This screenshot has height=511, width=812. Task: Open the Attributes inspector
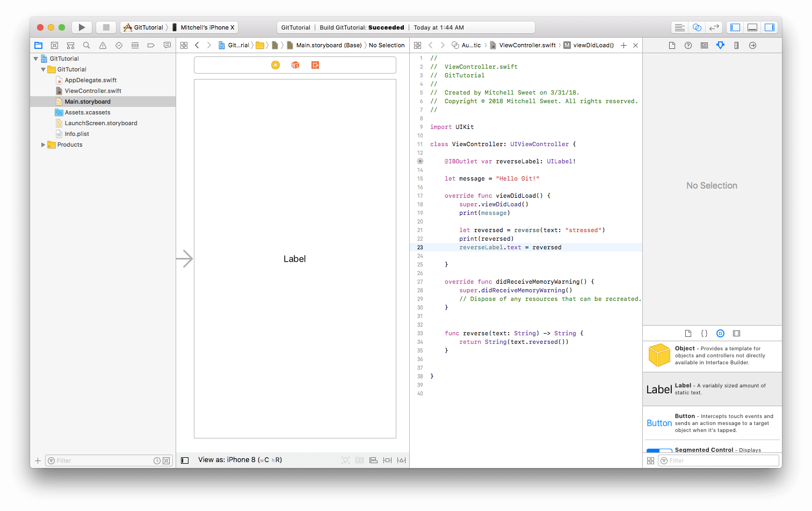click(720, 46)
